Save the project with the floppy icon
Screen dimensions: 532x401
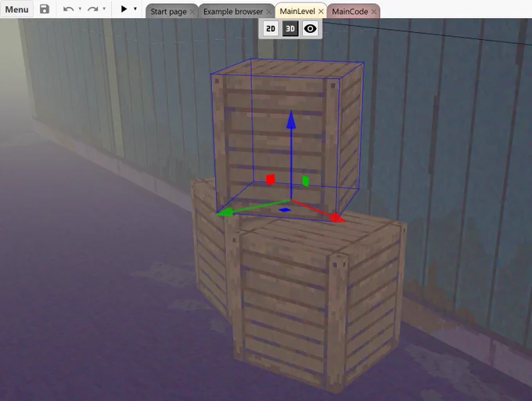45,9
